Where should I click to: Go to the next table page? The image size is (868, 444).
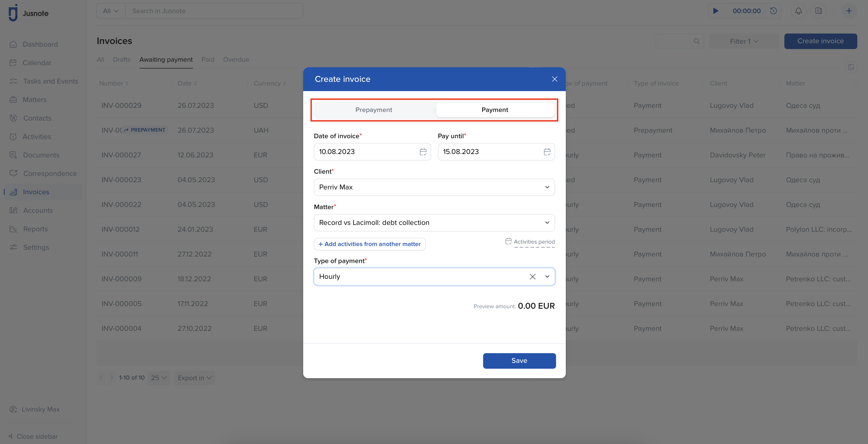111,378
